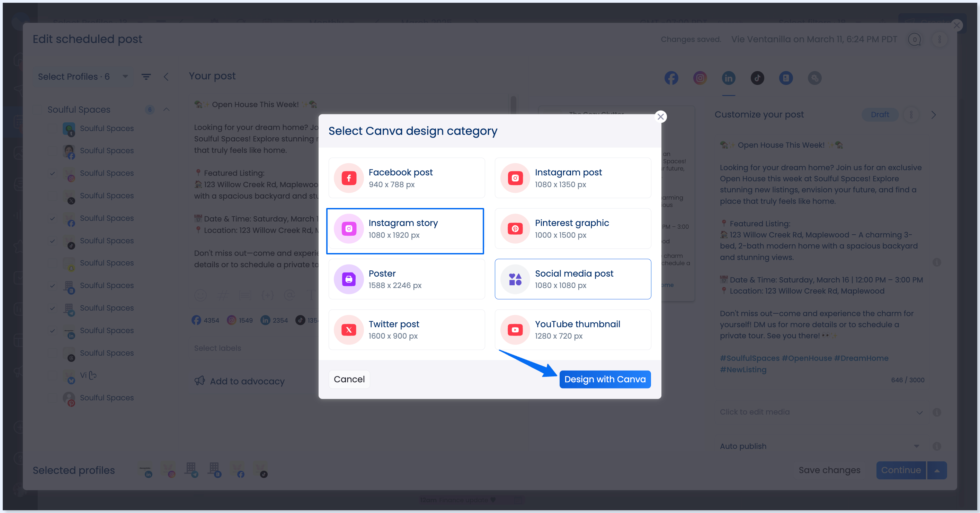Open the three-dot menu beside Draft
The image size is (980, 513).
pos(911,115)
